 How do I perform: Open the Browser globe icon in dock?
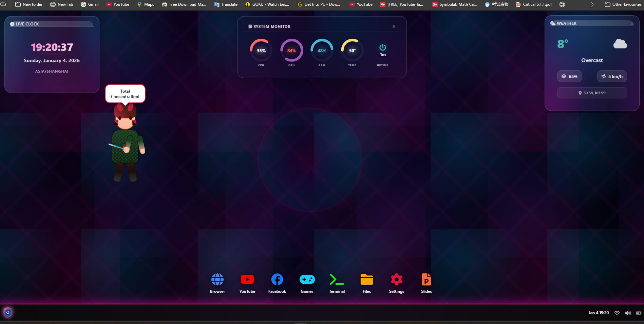click(217, 280)
